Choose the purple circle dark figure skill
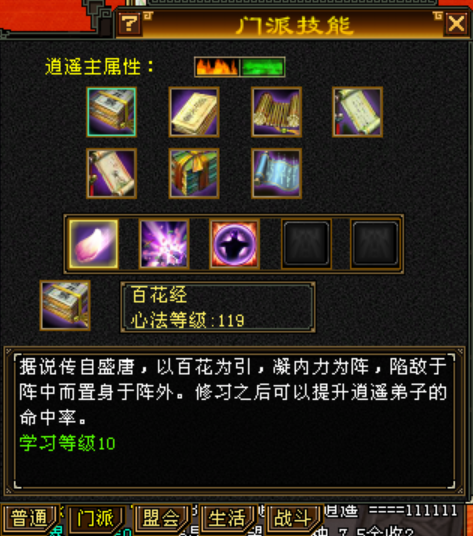This screenshot has height=536, width=473. [x=234, y=244]
